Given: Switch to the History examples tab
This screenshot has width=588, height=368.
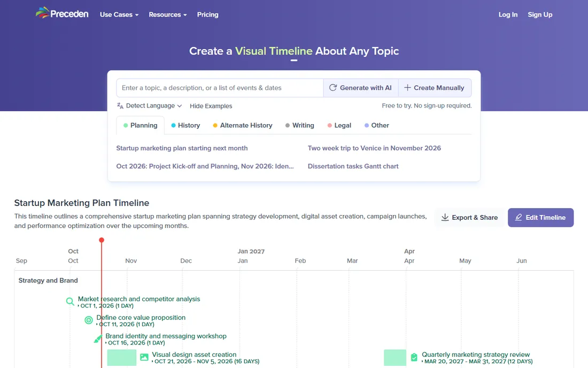Looking at the screenshot, I should tap(185, 125).
